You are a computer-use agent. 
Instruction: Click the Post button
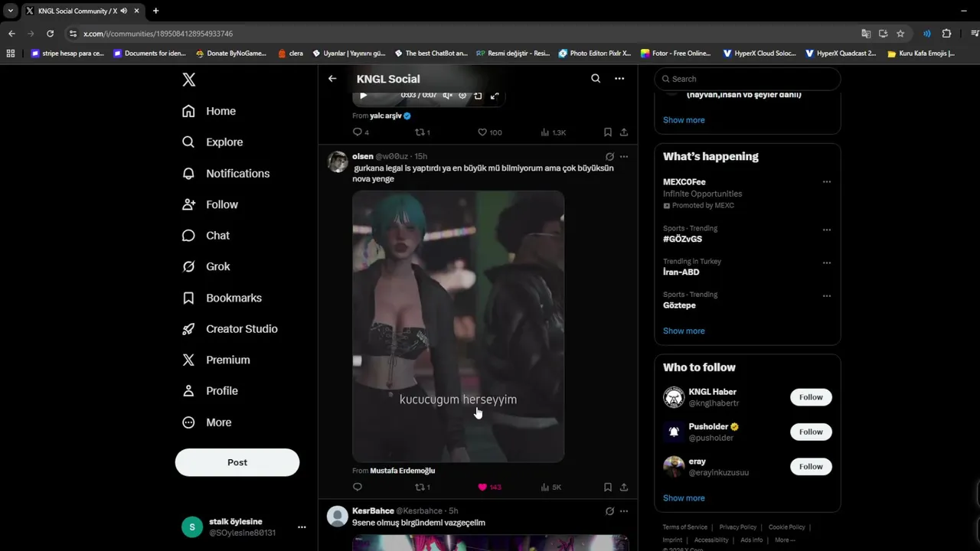[x=237, y=462]
